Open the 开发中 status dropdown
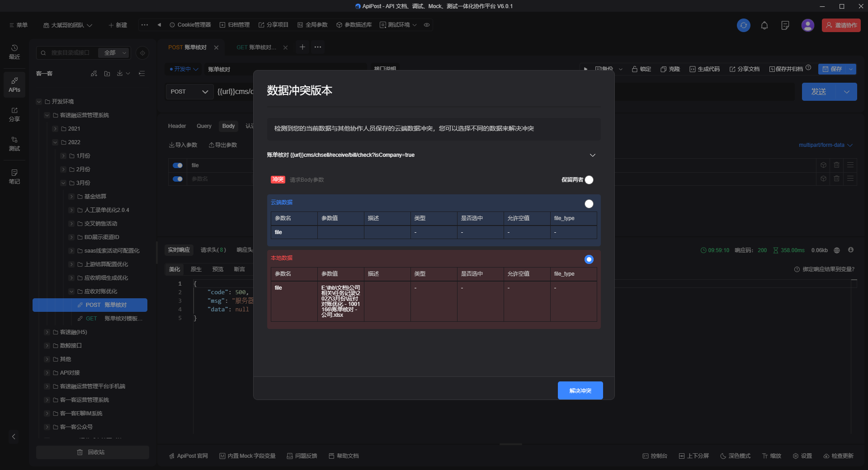868x470 pixels. (x=184, y=69)
